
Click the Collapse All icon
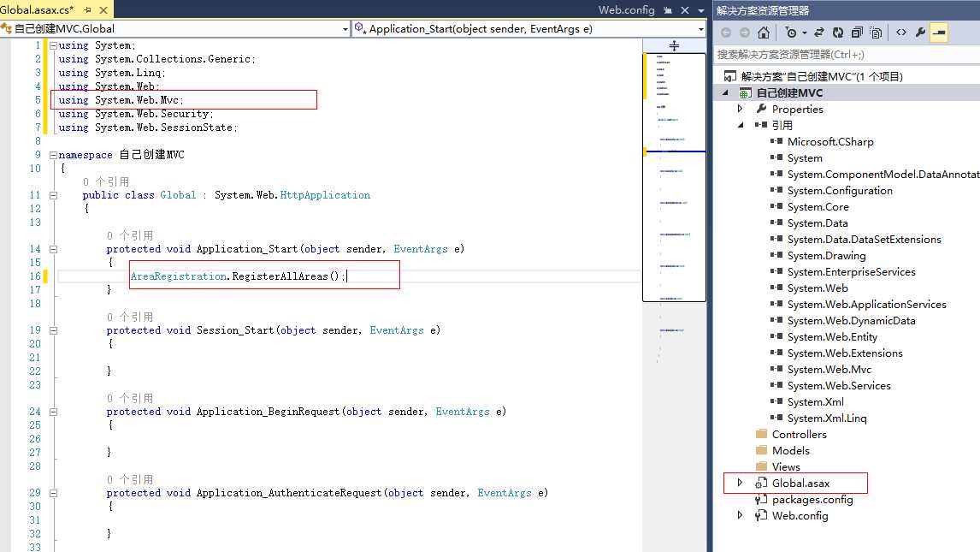point(857,33)
